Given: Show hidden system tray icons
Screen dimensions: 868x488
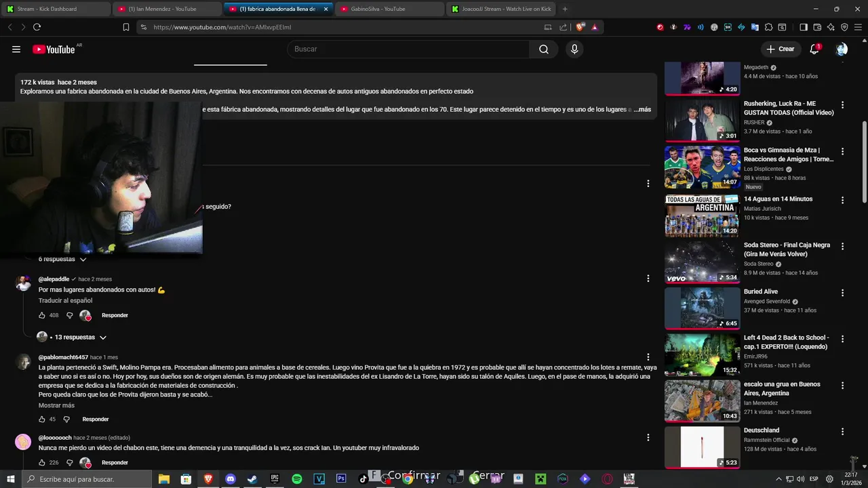Looking at the screenshot, I should pyautogui.click(x=778, y=479).
